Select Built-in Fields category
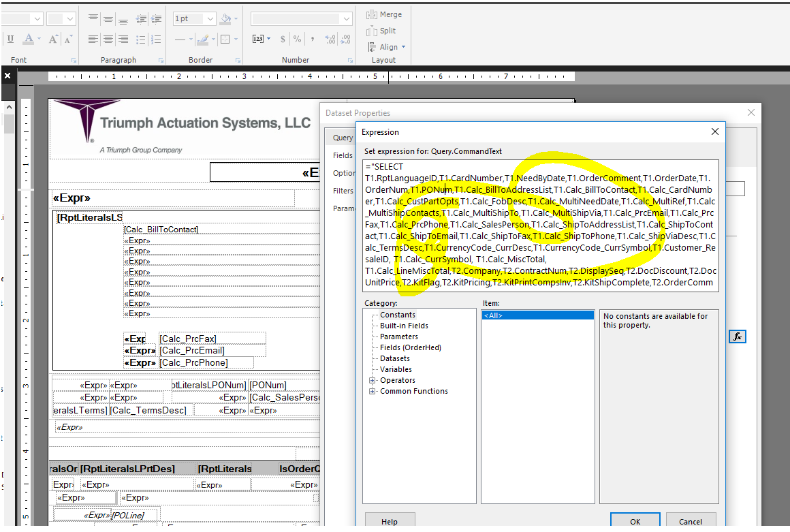Viewport: 790px width, 532px height. point(404,326)
